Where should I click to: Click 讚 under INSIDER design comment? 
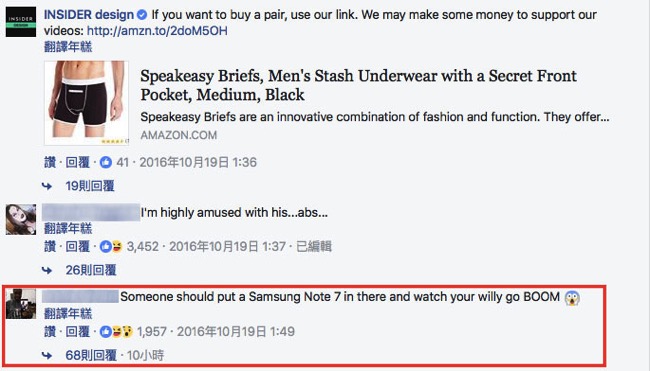[50, 162]
